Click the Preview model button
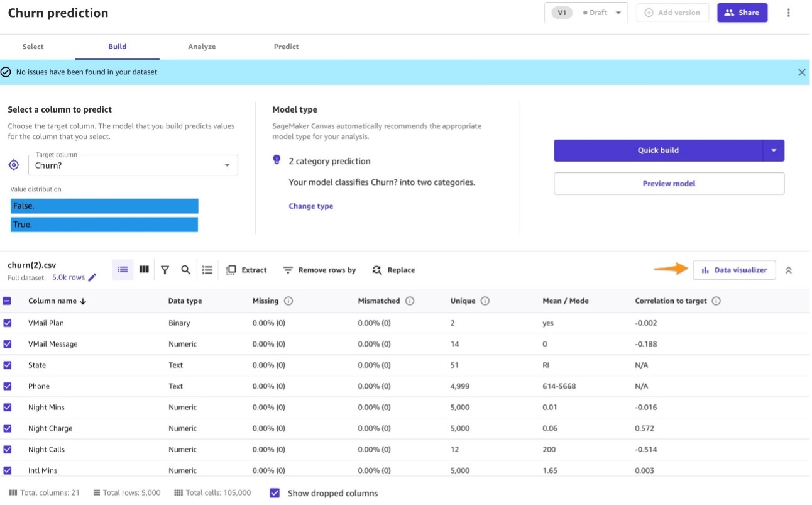812x505 pixels. pos(669,184)
